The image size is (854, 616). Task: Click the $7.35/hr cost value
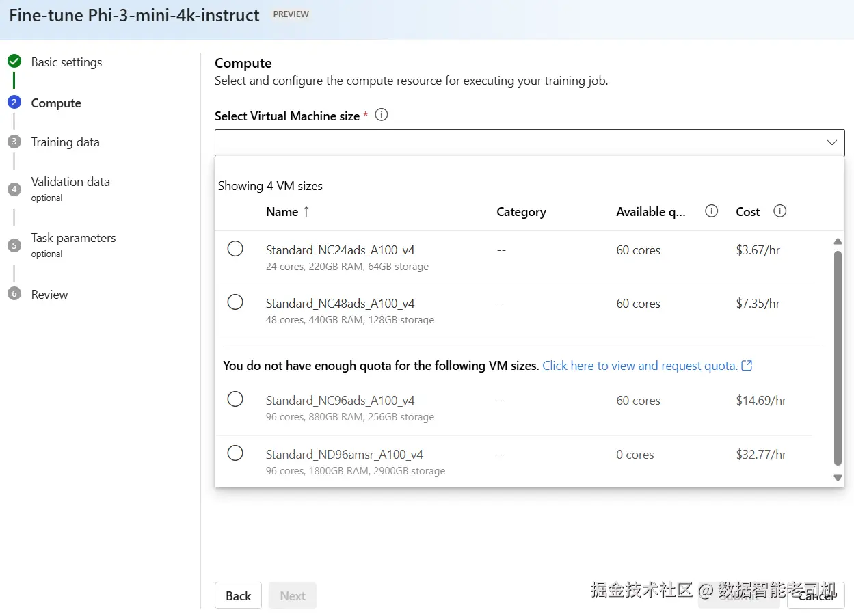(x=758, y=304)
